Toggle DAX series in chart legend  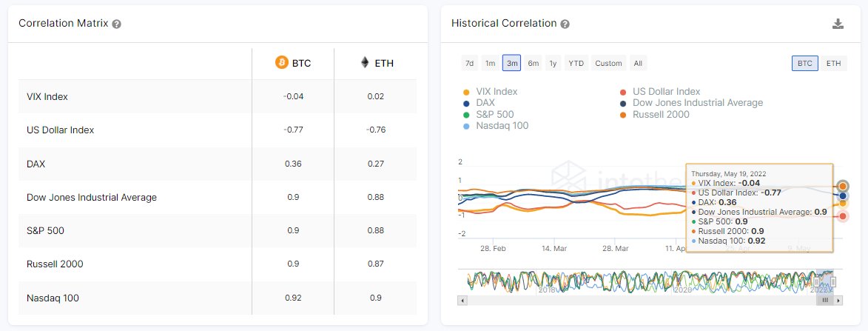coord(479,103)
